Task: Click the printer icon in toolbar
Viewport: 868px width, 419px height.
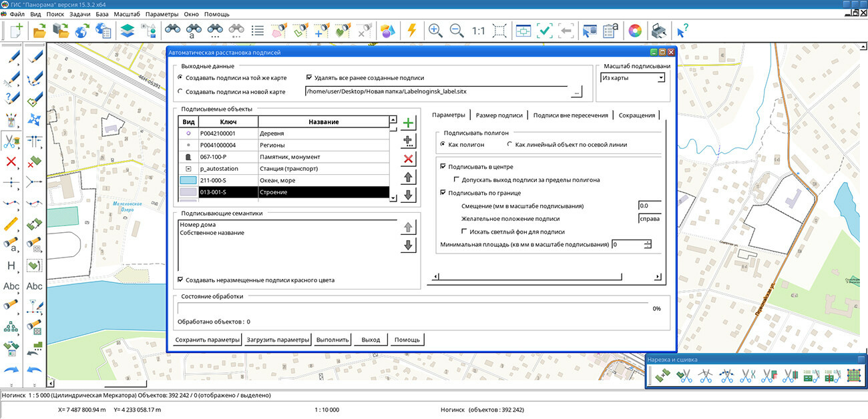Action: [658, 31]
